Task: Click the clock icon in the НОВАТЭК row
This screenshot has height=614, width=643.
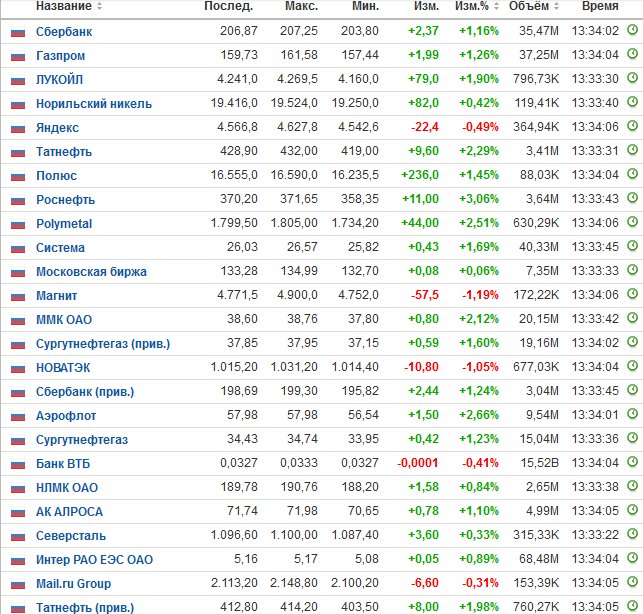Action: (x=633, y=366)
